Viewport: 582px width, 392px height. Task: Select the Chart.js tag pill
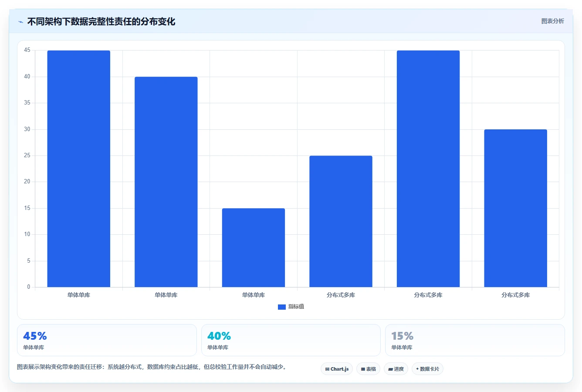[x=337, y=369]
